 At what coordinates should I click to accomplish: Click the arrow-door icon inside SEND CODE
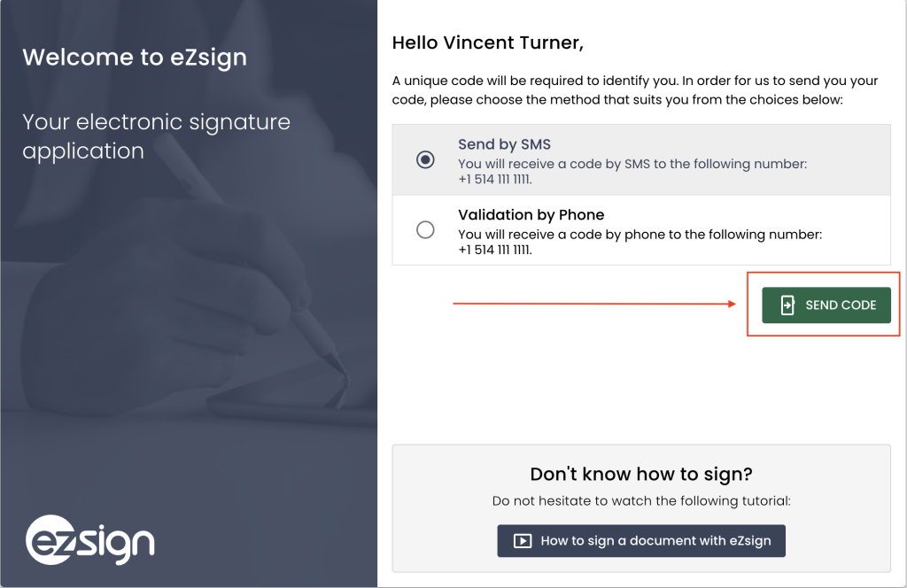[787, 306]
